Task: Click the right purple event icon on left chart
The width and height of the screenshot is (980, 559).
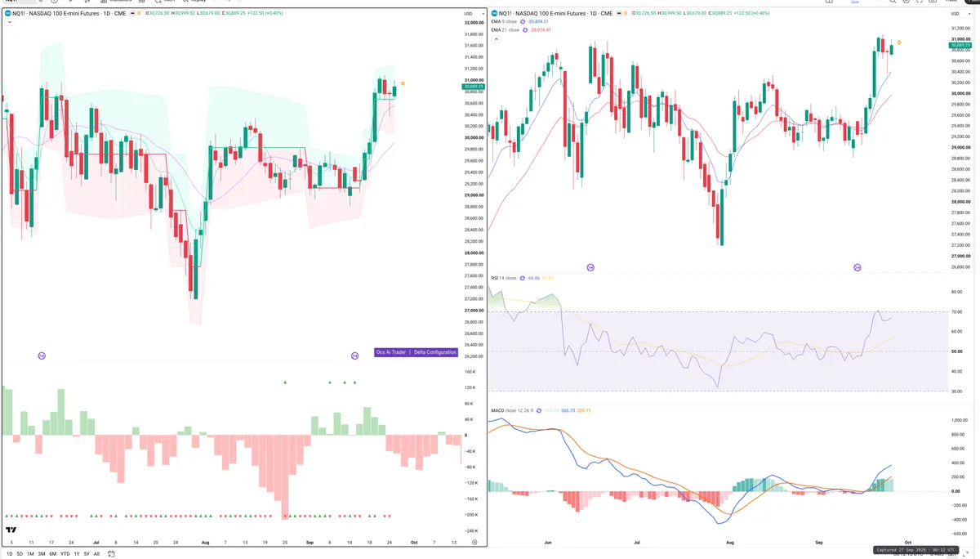Action: tap(354, 356)
